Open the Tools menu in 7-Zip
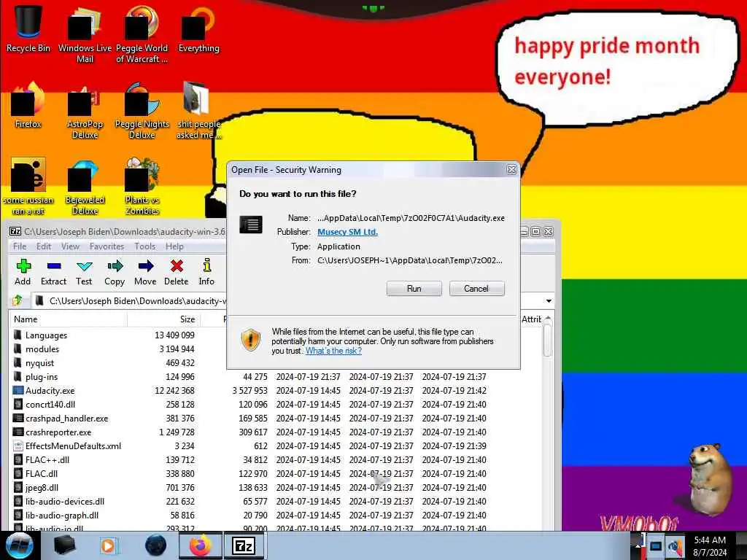The height and width of the screenshot is (560, 747). 145,246
